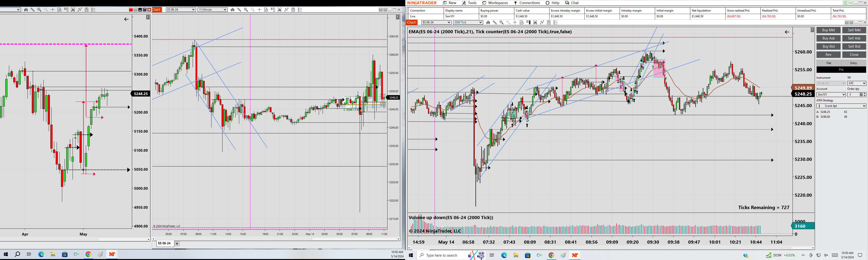Zoom in on the 2000 Tick chart

click(502, 23)
